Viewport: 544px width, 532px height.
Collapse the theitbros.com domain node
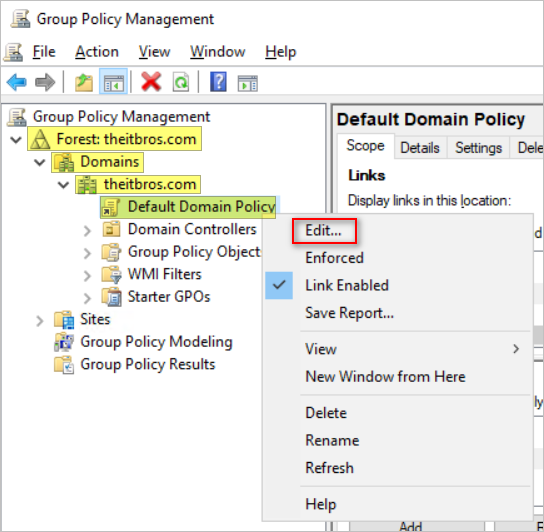coord(63,185)
